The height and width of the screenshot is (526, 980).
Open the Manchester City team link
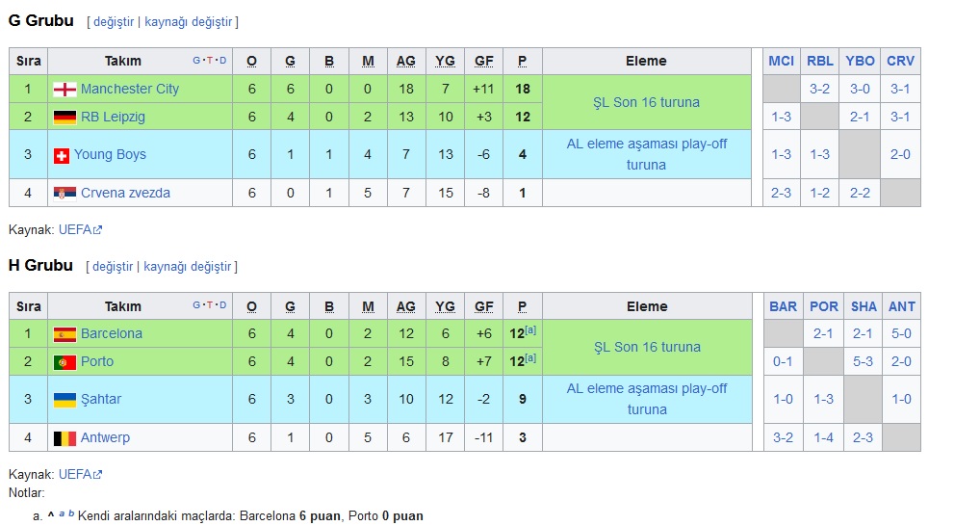pyautogui.click(x=129, y=89)
